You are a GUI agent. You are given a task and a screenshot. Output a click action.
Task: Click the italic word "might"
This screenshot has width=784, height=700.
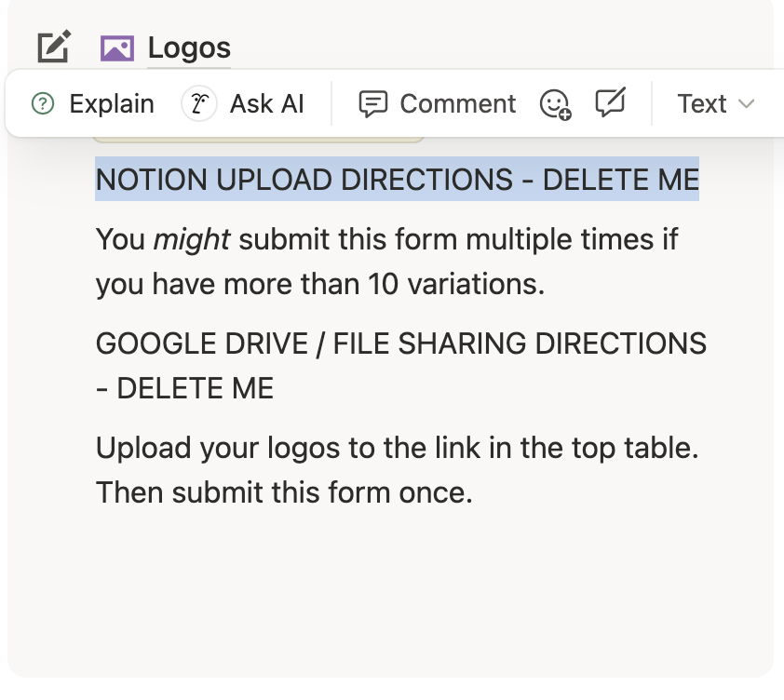point(191,239)
